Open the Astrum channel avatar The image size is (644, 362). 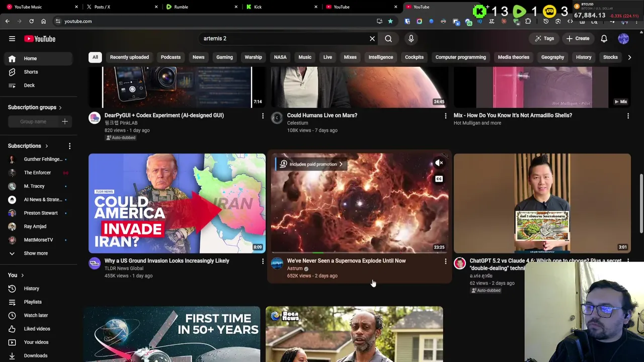tap(277, 263)
